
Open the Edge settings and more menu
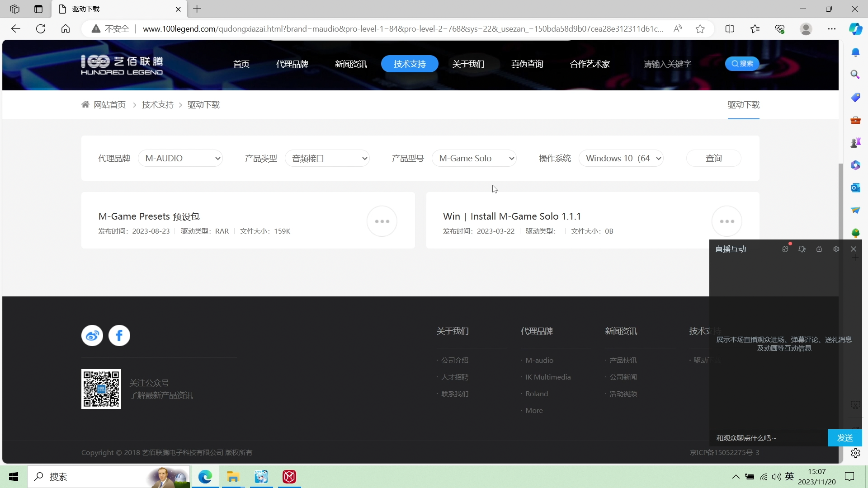tap(832, 29)
